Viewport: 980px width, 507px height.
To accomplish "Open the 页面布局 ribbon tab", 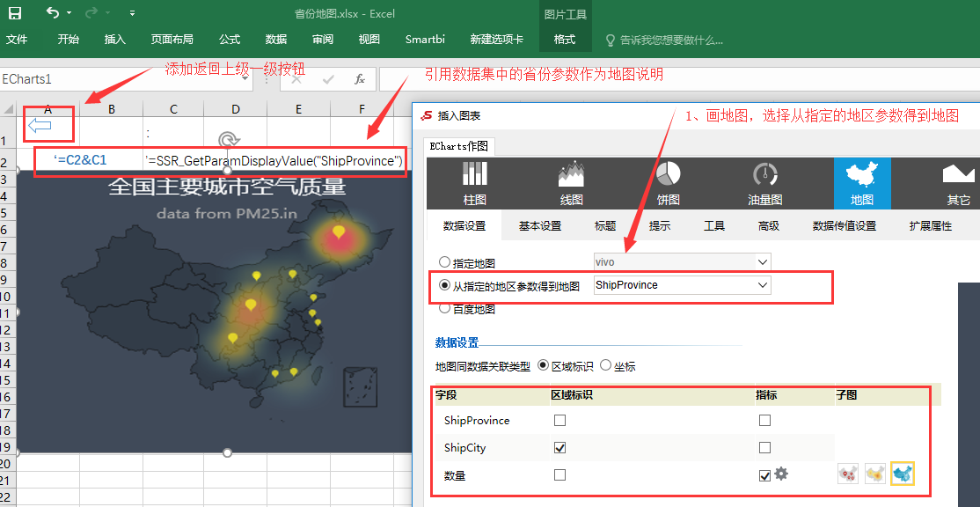I will click(x=172, y=40).
